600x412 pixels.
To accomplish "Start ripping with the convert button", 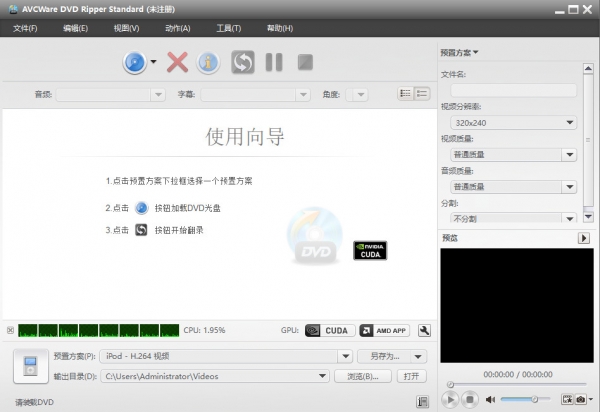I will pyautogui.click(x=243, y=62).
